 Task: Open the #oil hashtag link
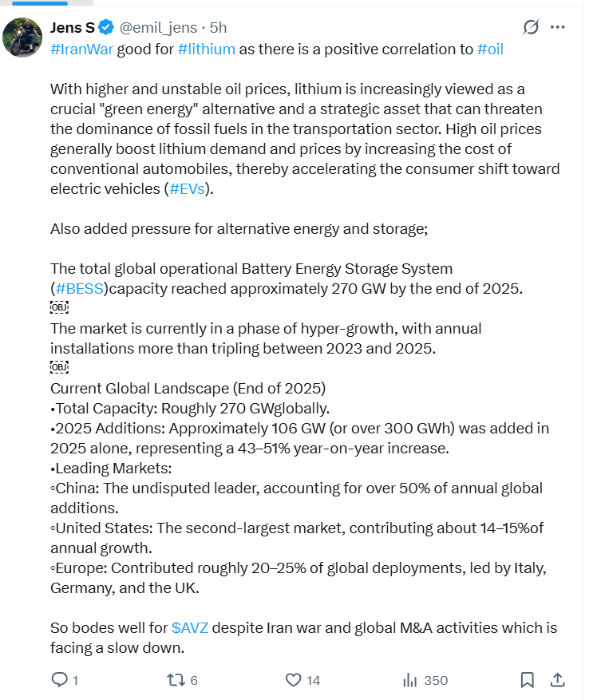click(x=490, y=49)
